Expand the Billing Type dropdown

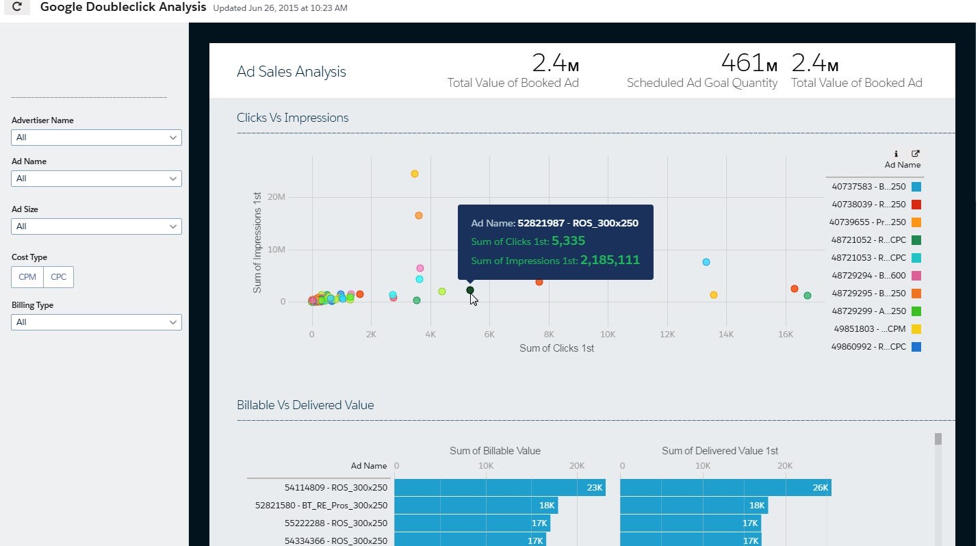[x=96, y=322]
